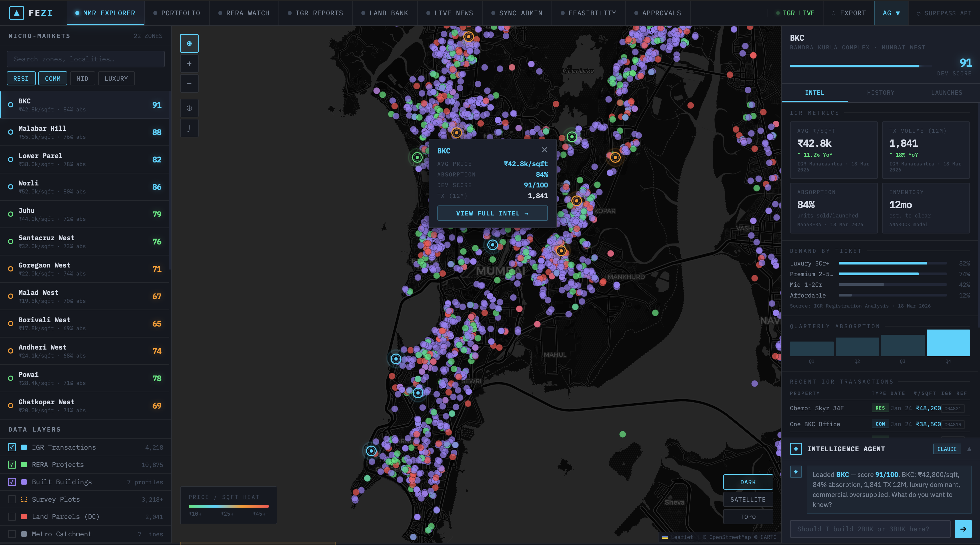The image size is (980, 545).
Task: Click the green zone marker left of BKC popup
Action: pos(417,157)
